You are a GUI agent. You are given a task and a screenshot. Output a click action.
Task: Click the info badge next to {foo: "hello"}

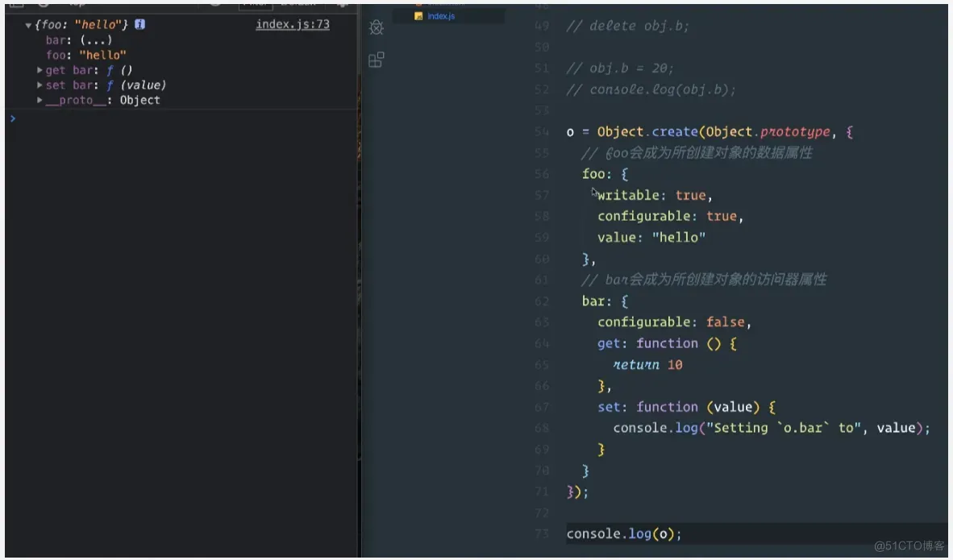coord(139,24)
